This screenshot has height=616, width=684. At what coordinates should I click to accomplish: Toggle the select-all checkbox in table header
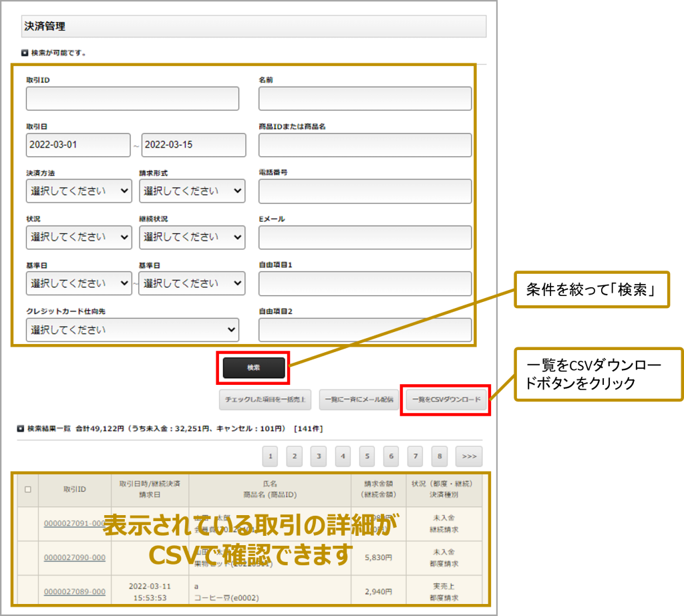pos(27,490)
